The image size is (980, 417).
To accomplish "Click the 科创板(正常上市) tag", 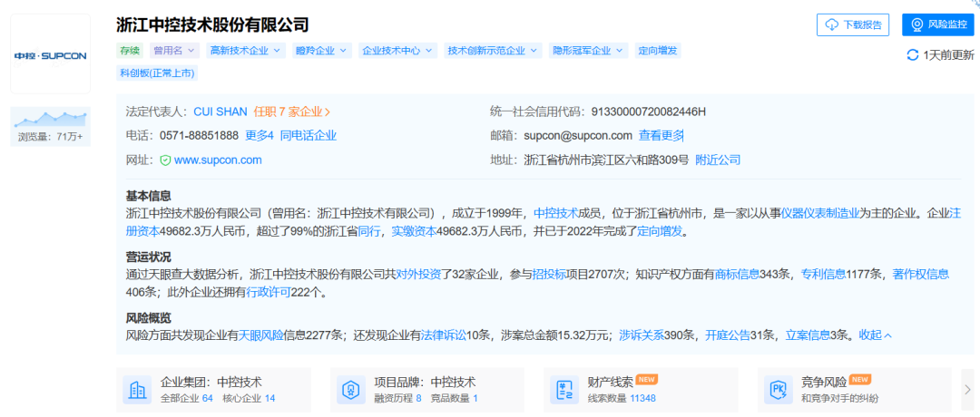I will click(x=158, y=73).
